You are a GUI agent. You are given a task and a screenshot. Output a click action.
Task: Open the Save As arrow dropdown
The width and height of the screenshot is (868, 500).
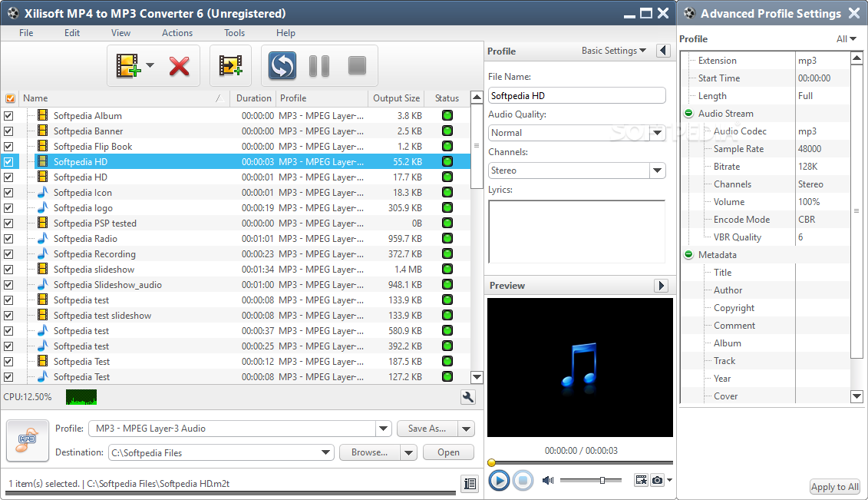point(466,429)
